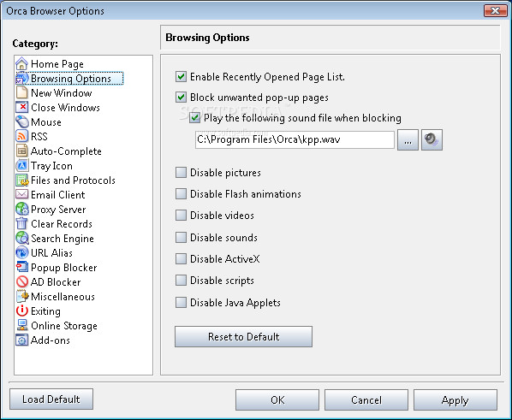The height and width of the screenshot is (420, 512).
Task: Click the Mouse category icon
Action: click(x=22, y=121)
